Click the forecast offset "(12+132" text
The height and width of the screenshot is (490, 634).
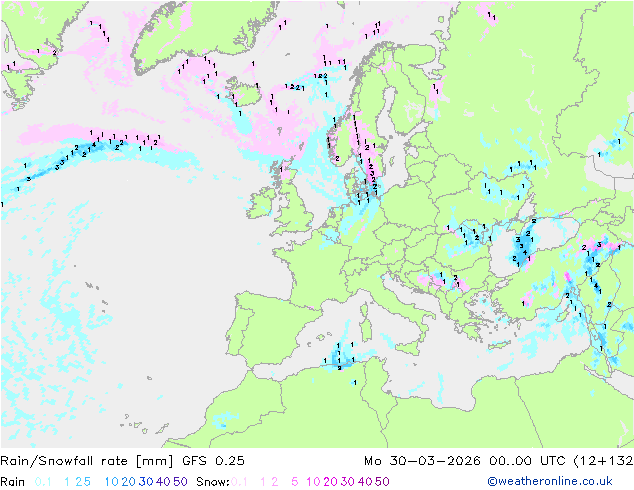(x=603, y=461)
